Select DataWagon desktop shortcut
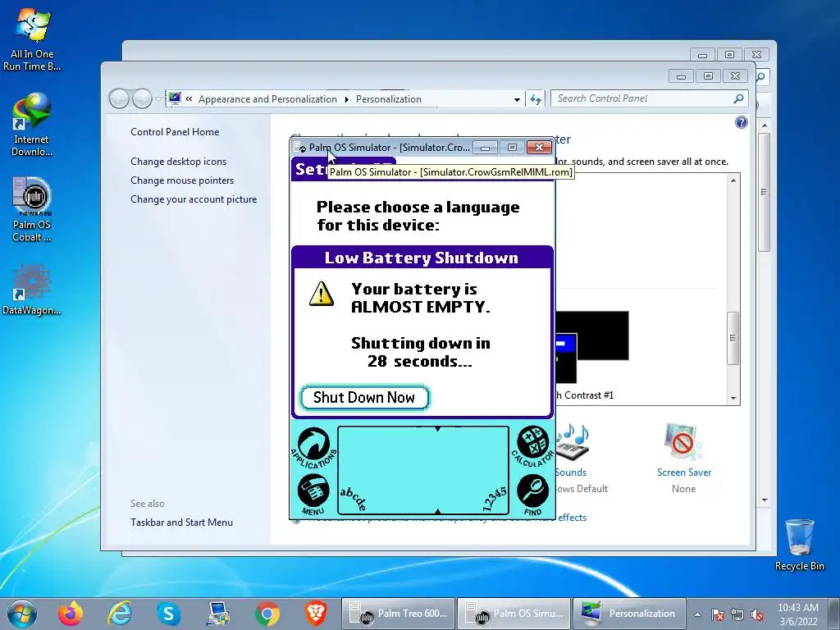Screen dimensions: 840x630 [x=32, y=290]
